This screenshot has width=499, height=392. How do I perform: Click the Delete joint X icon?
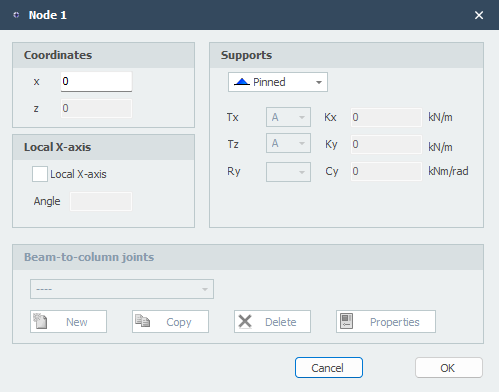(x=245, y=321)
